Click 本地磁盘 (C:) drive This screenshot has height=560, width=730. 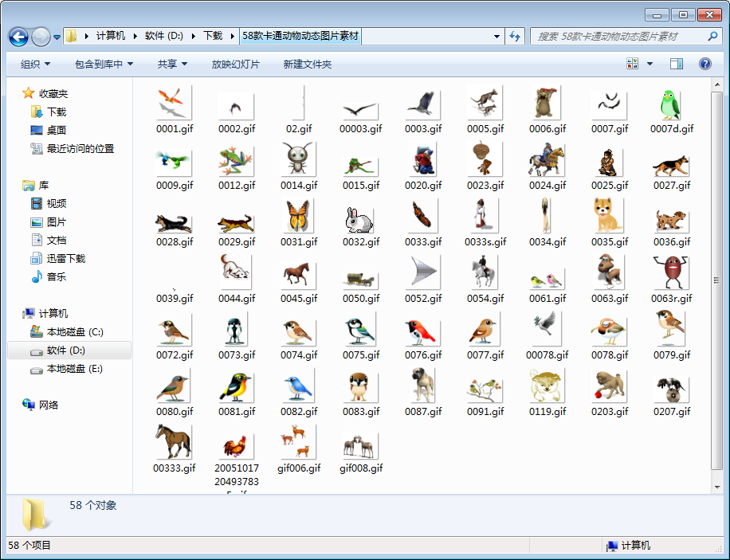point(74,332)
